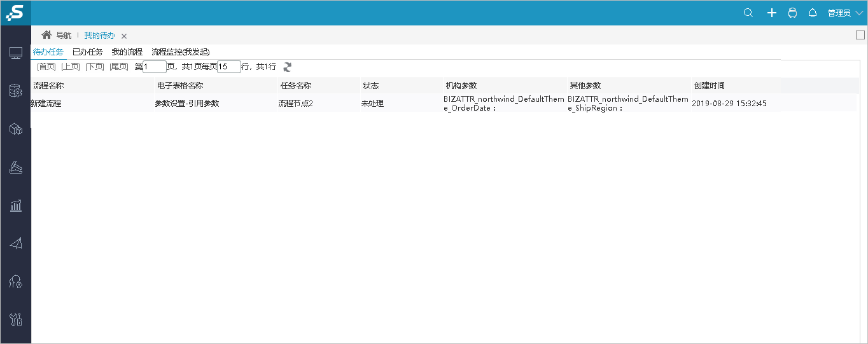Open the data connection gear sidebar icon
The image size is (868, 344).
(16, 91)
